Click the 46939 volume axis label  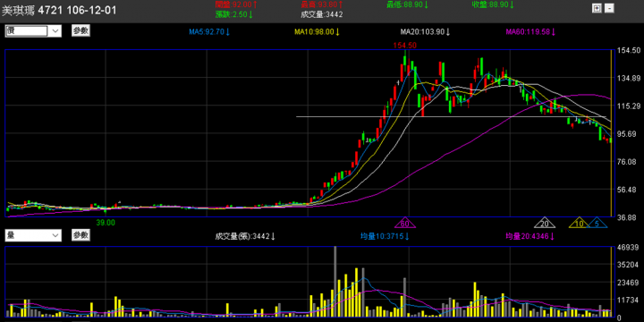[x=629, y=247]
